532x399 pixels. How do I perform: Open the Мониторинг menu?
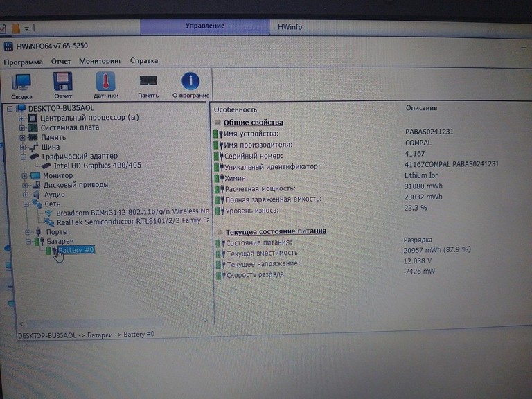(100, 61)
